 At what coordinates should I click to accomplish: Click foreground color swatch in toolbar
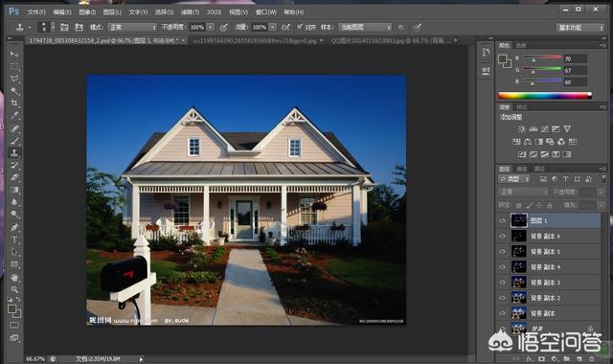pos(12,309)
